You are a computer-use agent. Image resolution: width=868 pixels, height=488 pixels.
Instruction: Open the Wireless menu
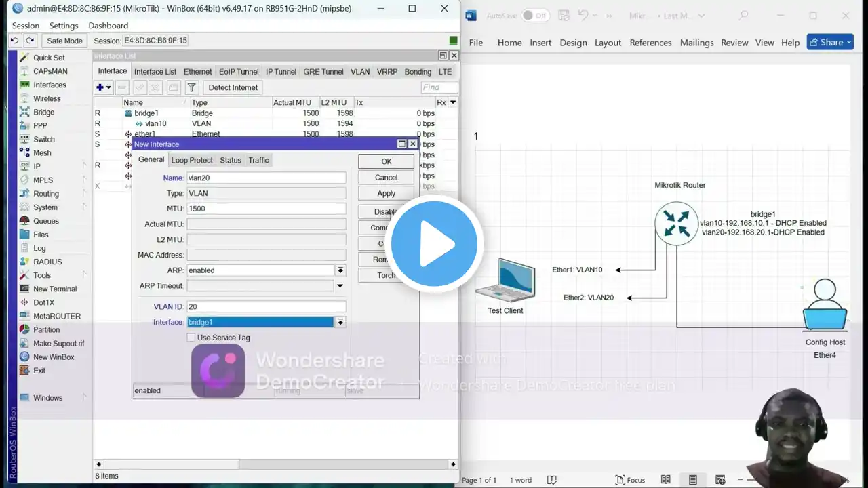(47, 98)
